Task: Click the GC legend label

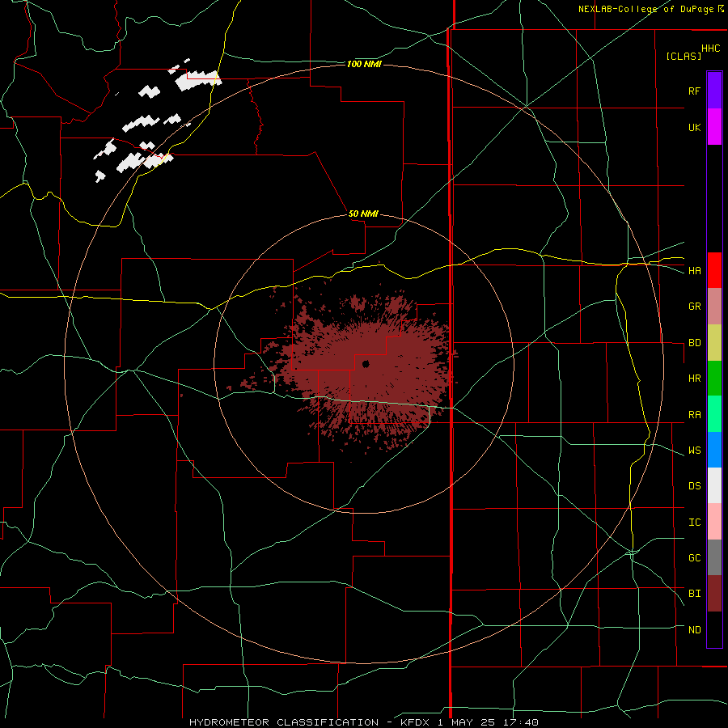Action: tap(694, 558)
